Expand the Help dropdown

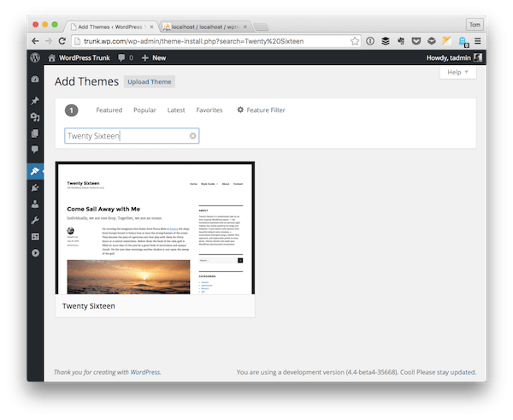click(458, 72)
